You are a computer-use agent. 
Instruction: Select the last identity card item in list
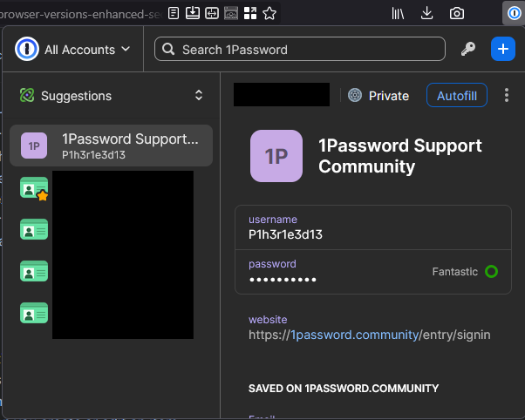click(x=34, y=313)
